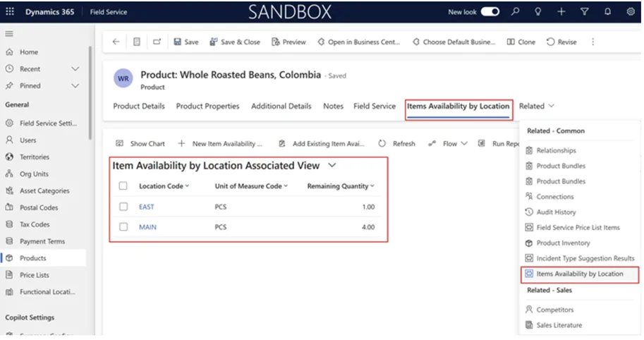Viewport: 644px width, 340px height.
Task: Open the lightbulb assistant icon
Action: 537,11
